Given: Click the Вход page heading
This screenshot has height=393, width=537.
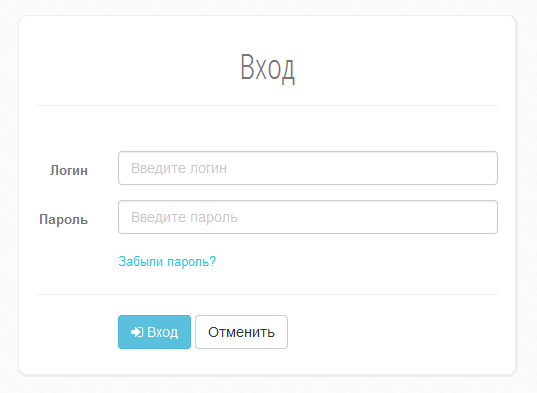Looking at the screenshot, I should click(x=267, y=68).
